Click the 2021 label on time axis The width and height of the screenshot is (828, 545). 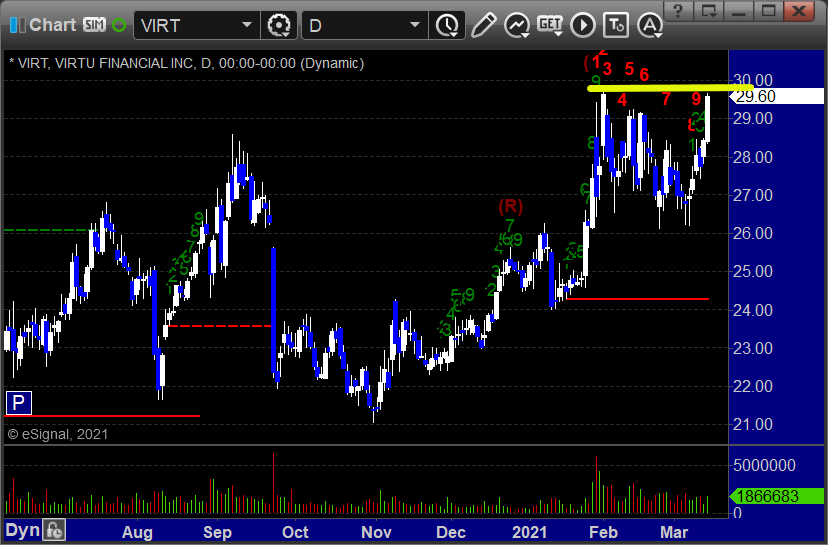(530, 532)
